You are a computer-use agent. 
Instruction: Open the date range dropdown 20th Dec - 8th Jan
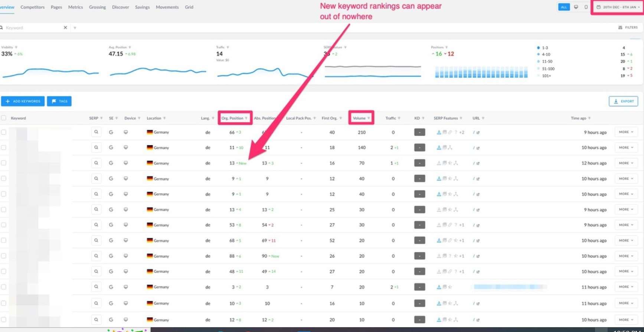click(618, 7)
